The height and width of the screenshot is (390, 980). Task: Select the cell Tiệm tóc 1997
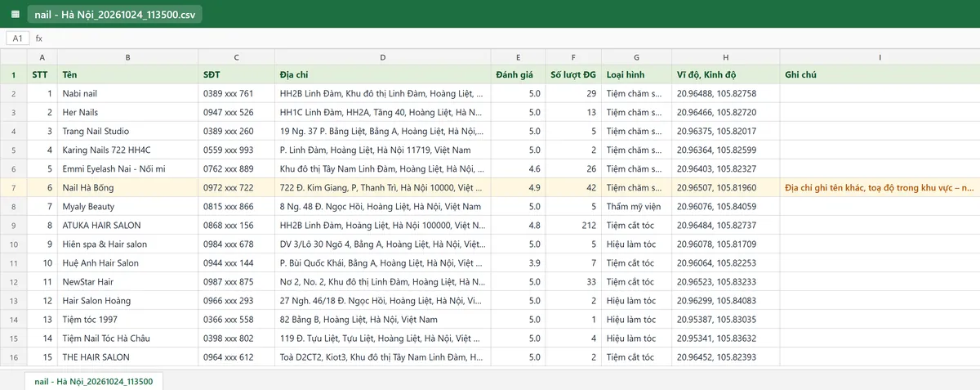pyautogui.click(x=127, y=320)
